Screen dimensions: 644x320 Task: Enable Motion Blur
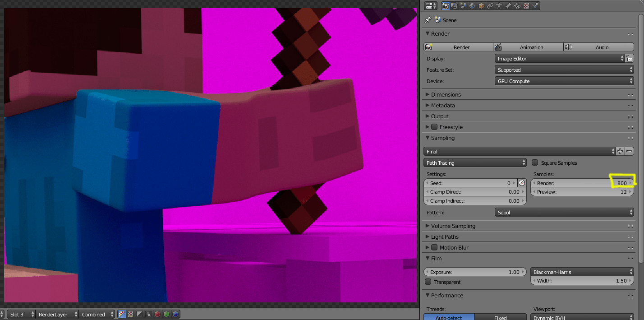[x=434, y=247]
